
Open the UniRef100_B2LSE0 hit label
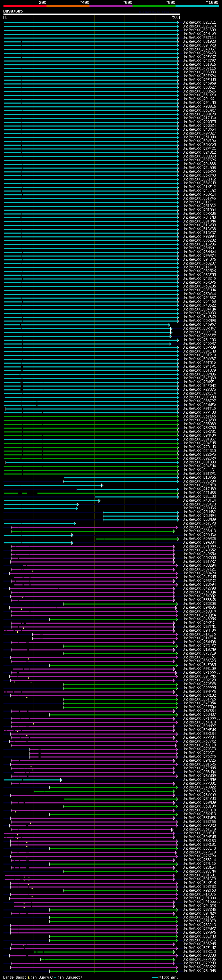199,26
